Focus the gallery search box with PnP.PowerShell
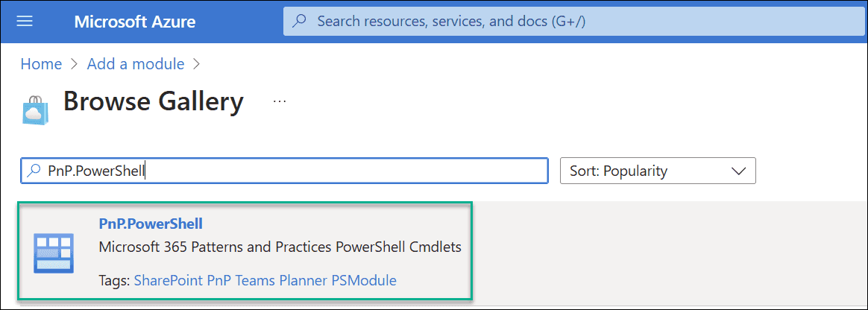This screenshot has height=310, width=868. pyautogui.click(x=285, y=171)
